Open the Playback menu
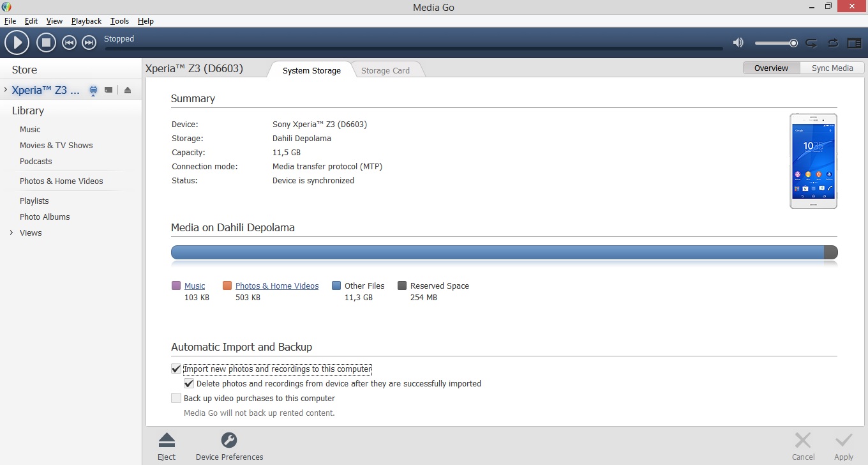This screenshot has width=868, height=465. coord(86,21)
